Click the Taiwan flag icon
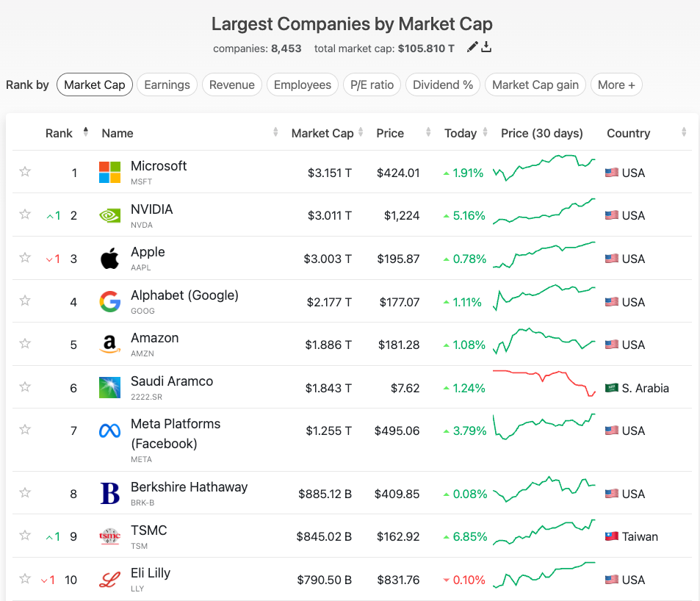This screenshot has width=700, height=601. (x=612, y=536)
